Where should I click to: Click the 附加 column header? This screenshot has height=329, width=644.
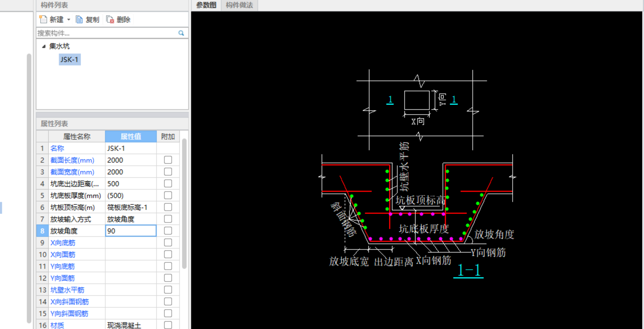coord(168,136)
